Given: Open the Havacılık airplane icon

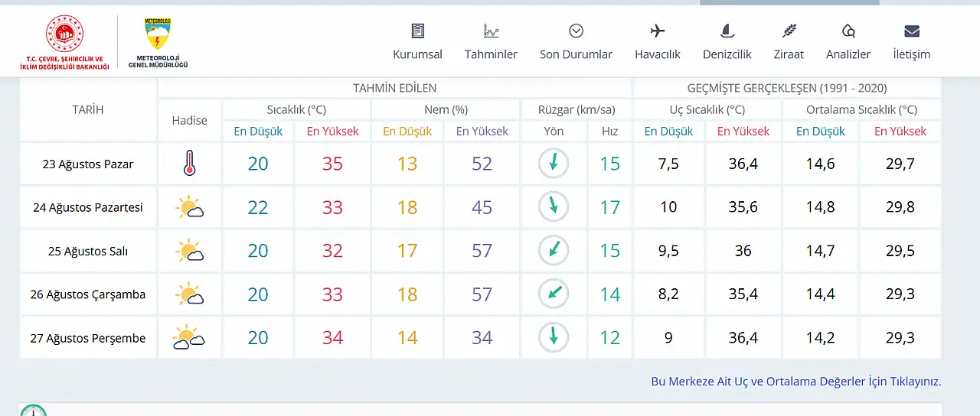Looking at the screenshot, I should [x=657, y=31].
